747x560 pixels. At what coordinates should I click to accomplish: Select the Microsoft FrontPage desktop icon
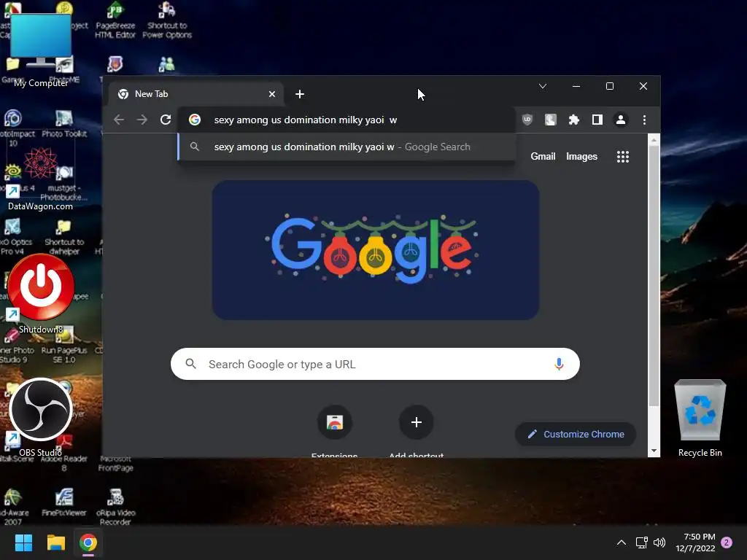pos(115,464)
